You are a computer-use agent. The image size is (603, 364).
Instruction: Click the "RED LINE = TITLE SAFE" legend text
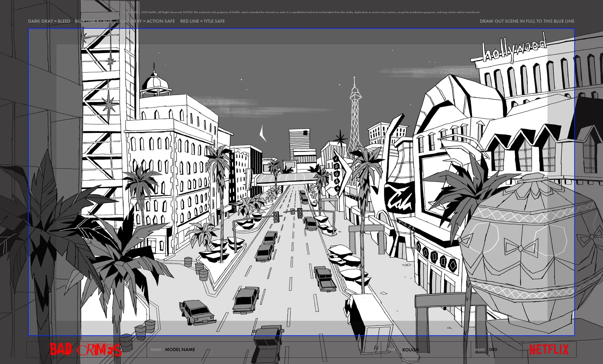(x=202, y=21)
